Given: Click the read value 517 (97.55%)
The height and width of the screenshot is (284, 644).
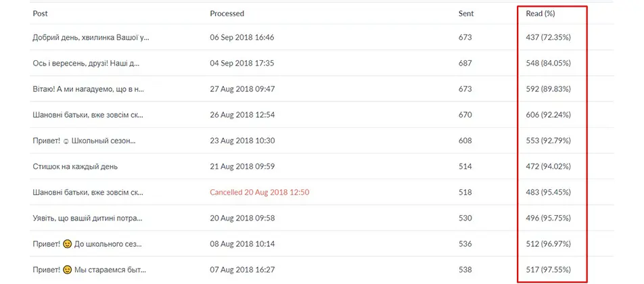Looking at the screenshot, I should click(548, 270).
